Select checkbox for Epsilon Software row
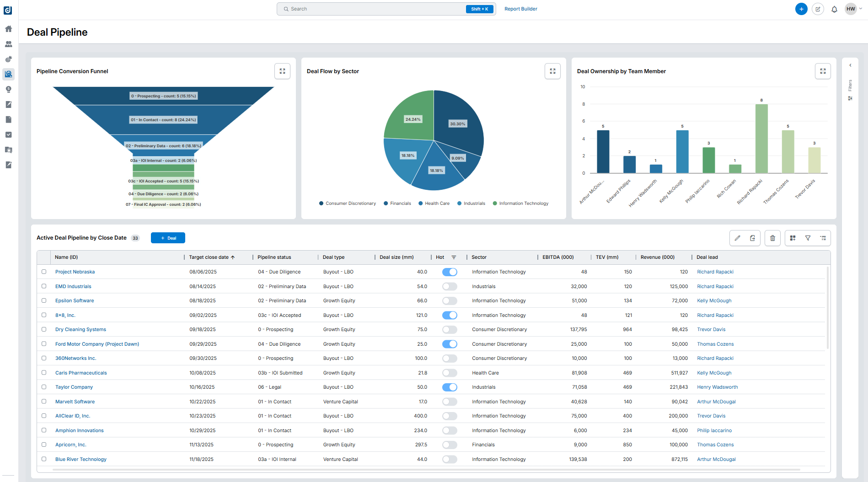The width and height of the screenshot is (868, 482). point(44,300)
